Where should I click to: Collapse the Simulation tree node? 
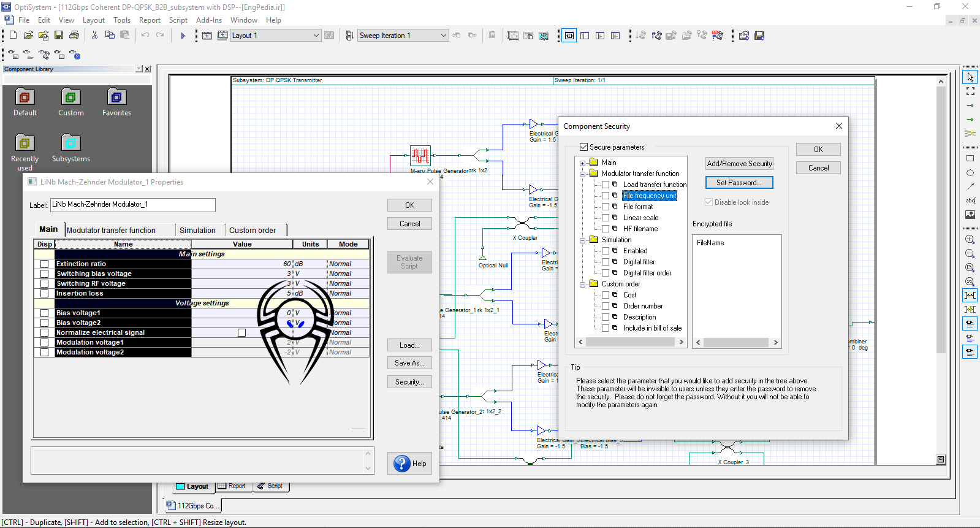pyautogui.click(x=582, y=240)
